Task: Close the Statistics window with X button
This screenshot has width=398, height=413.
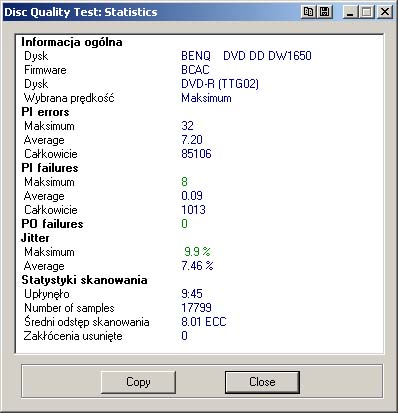Action: pyautogui.click(x=385, y=12)
